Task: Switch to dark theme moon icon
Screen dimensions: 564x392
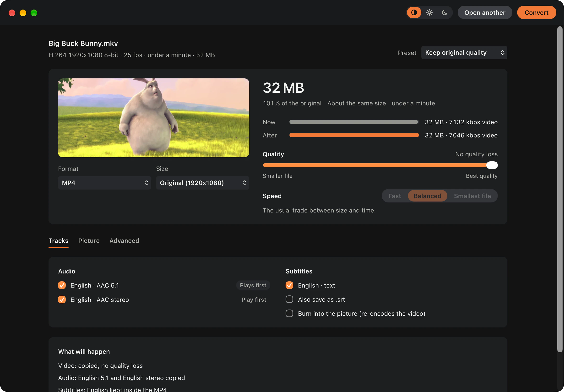Action: coord(445,12)
